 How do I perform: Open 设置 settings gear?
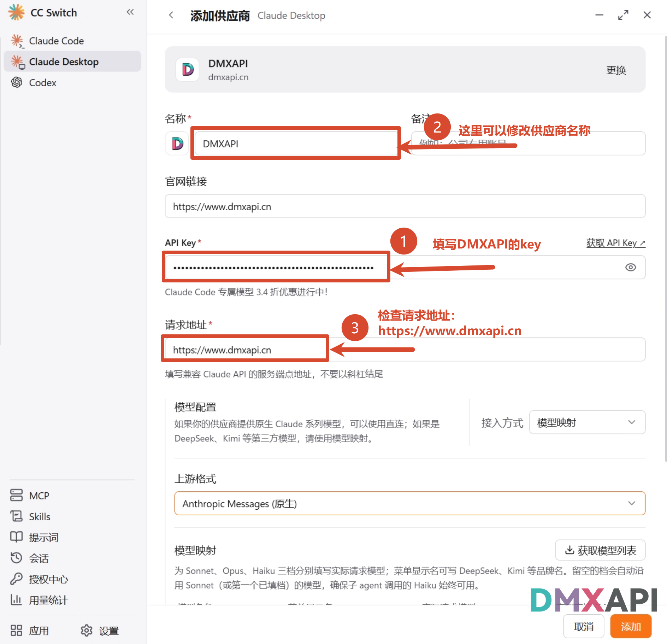pyautogui.click(x=100, y=630)
